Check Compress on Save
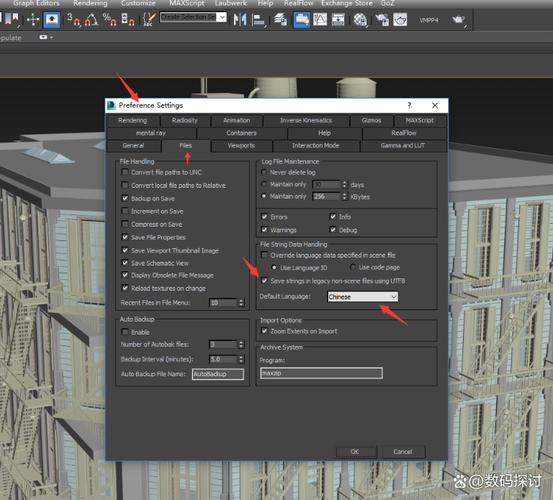This screenshot has height=500, width=553. 125,224
